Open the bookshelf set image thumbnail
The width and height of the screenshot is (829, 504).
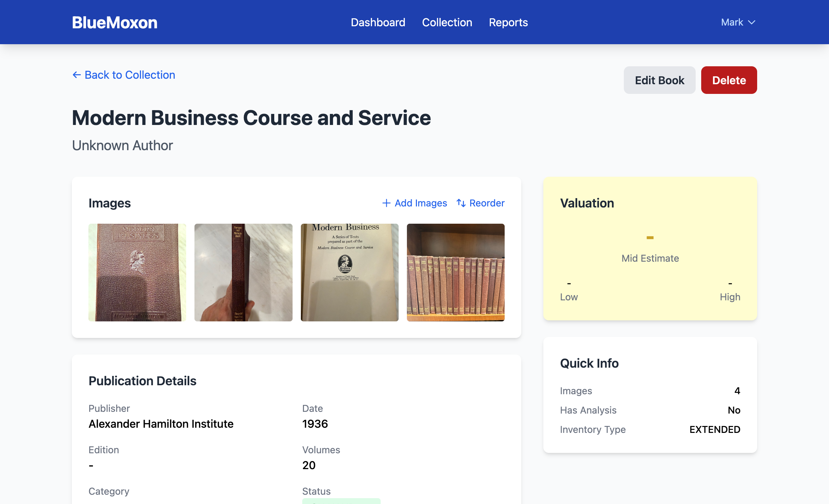point(456,272)
